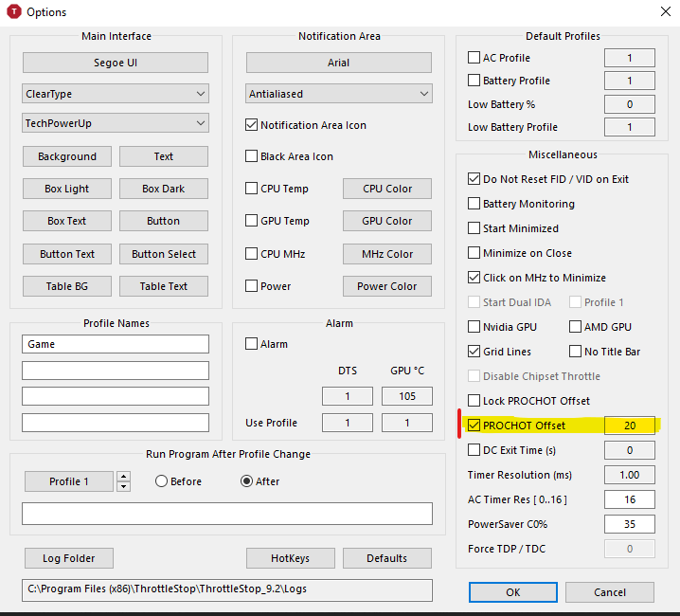Image resolution: width=680 pixels, height=616 pixels.
Task: Enable Minimize on Close
Action: [474, 253]
